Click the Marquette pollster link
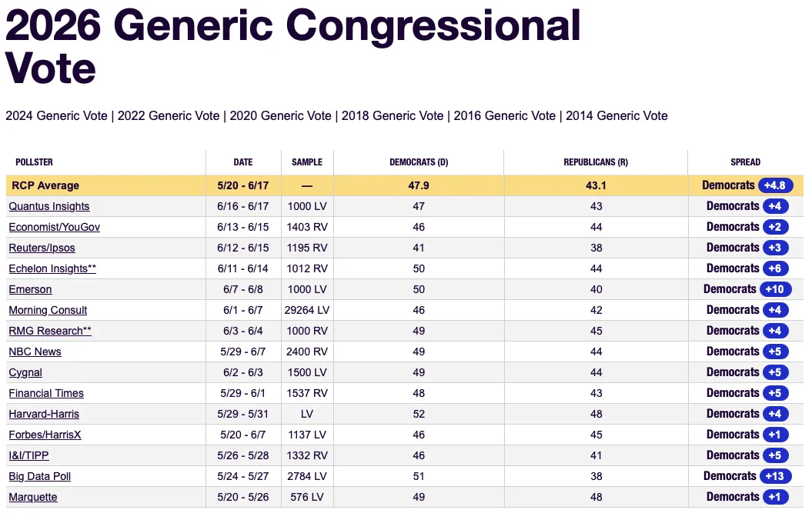The height and width of the screenshot is (520, 812). pyautogui.click(x=33, y=497)
